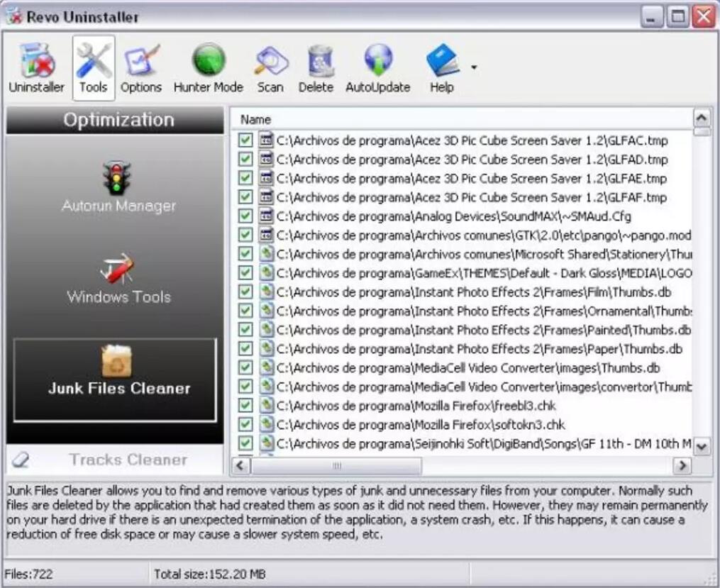Click the horizontal scrollbar thumb

tap(336, 465)
